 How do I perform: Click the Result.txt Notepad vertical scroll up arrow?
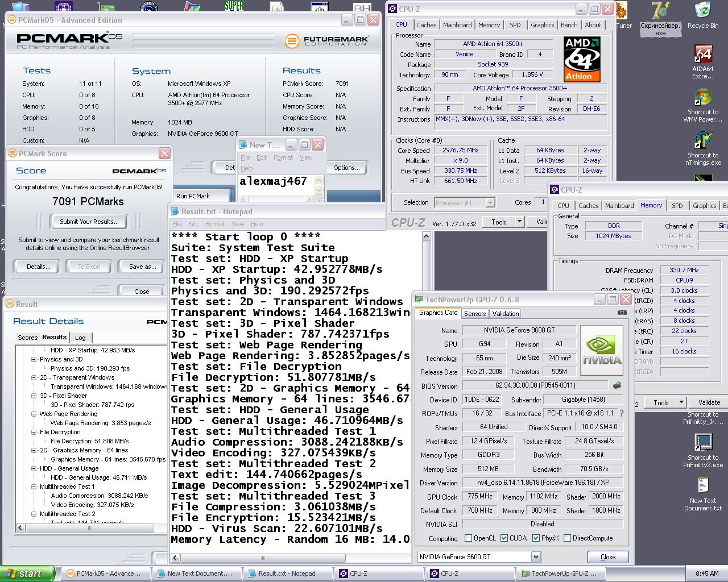426,236
